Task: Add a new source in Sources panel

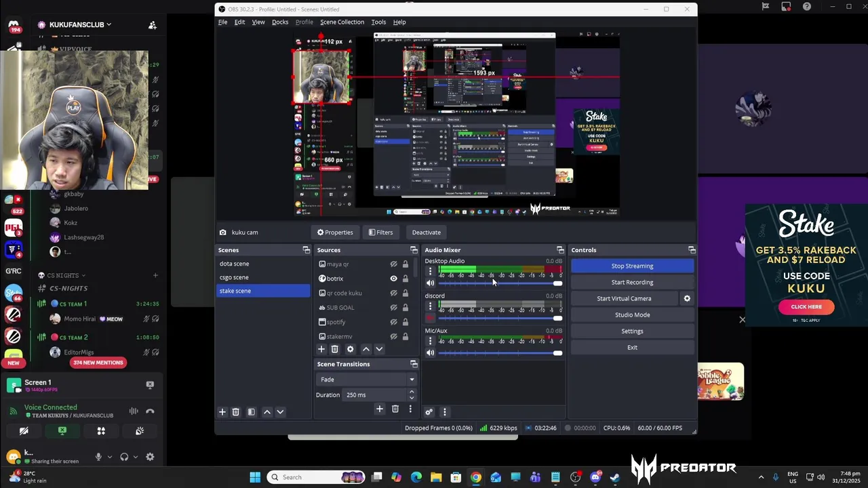Action: click(321, 349)
